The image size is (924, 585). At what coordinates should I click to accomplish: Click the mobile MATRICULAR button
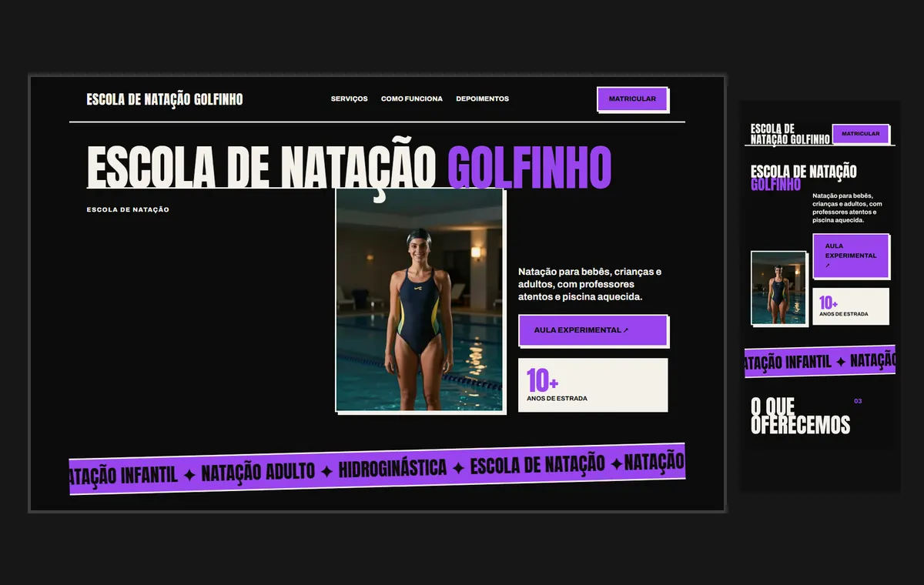tap(860, 134)
